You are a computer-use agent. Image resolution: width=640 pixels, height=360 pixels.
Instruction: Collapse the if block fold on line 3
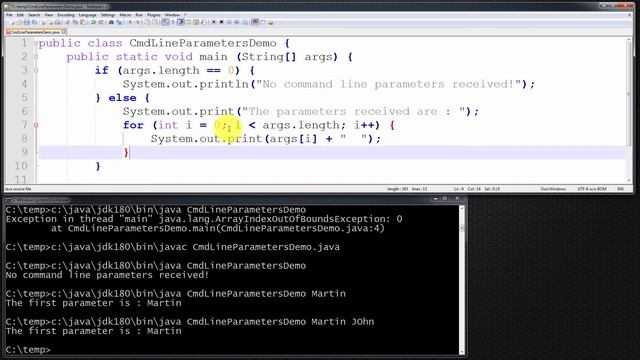click(36, 71)
